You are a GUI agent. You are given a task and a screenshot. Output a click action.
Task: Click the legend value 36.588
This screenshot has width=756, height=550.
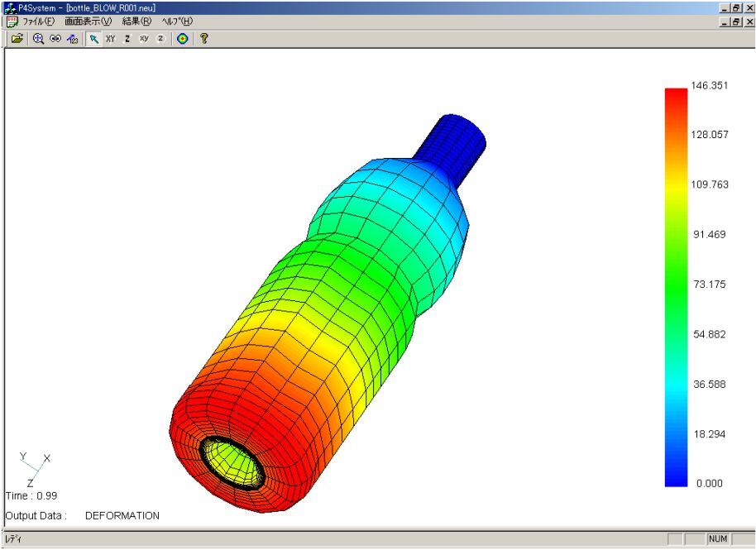point(709,385)
